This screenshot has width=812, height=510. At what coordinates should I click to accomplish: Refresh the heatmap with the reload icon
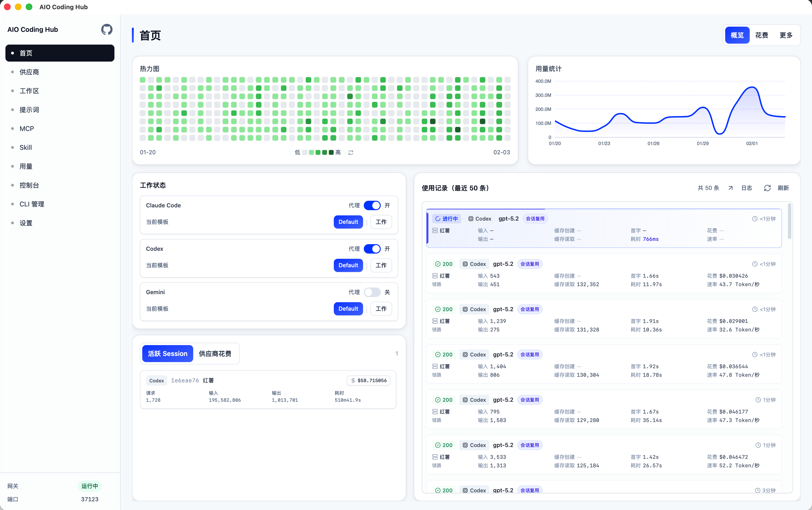(x=351, y=153)
